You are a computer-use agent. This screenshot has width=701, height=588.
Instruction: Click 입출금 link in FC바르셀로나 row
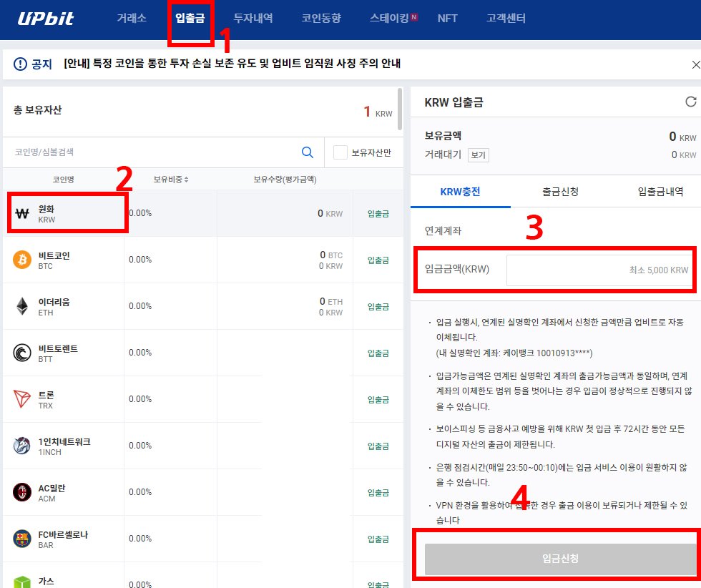click(378, 539)
